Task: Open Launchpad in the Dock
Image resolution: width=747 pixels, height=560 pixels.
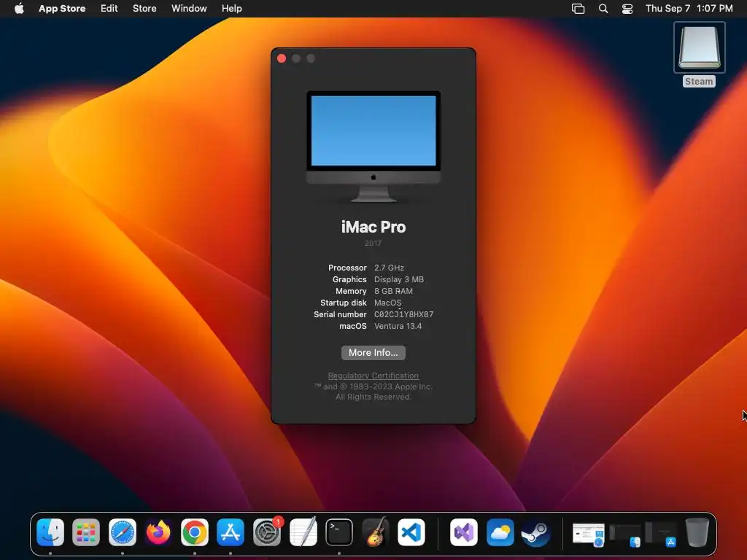Action: 86,532
